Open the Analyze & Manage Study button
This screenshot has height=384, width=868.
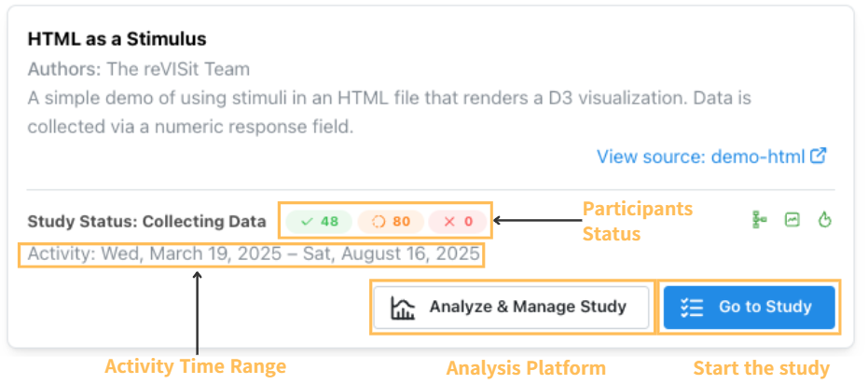point(511,308)
